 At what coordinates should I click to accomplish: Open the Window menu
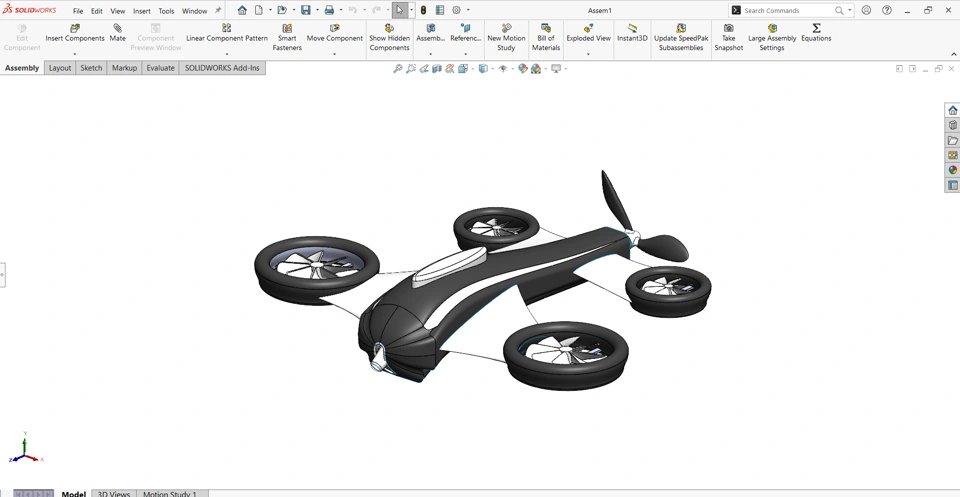194,11
